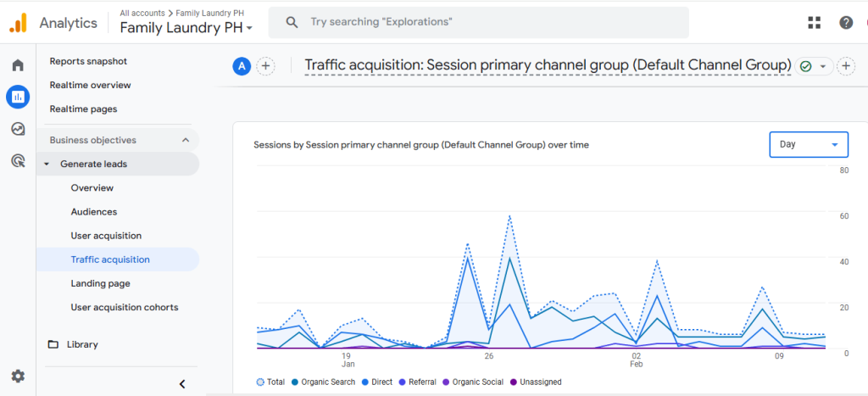
Task: Open the Family Laundry PH account selector
Action: tap(186, 28)
